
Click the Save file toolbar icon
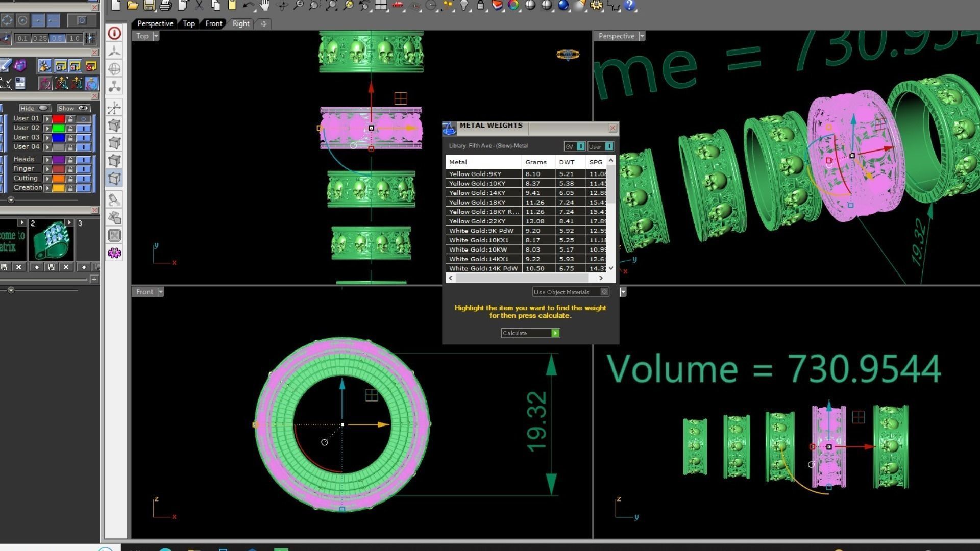tap(149, 6)
